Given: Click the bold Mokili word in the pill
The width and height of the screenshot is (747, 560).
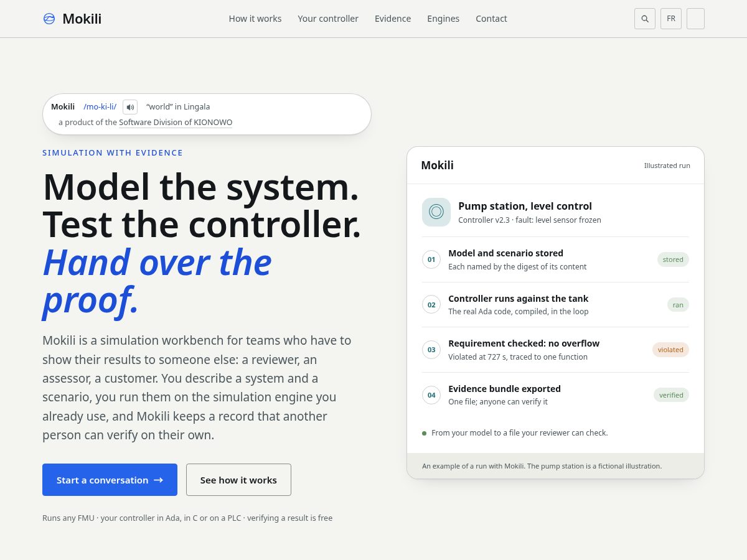Looking at the screenshot, I should 63,107.
